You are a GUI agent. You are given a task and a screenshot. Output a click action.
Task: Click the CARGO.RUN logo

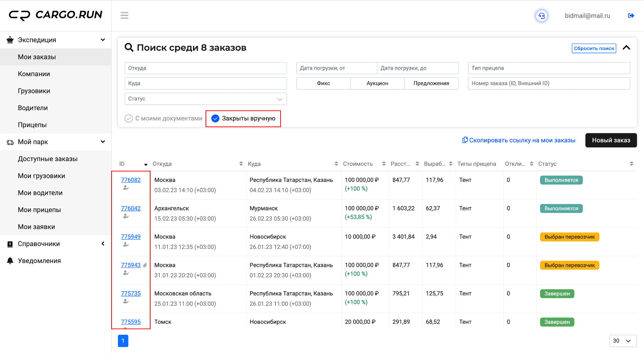56,15
